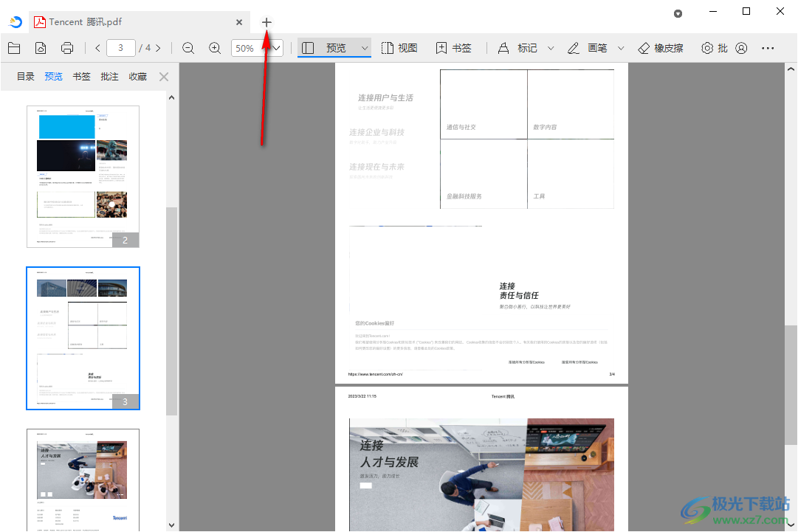This screenshot has width=798, height=532.
Task: Select page 2 thumbnail
Action: click(x=83, y=176)
